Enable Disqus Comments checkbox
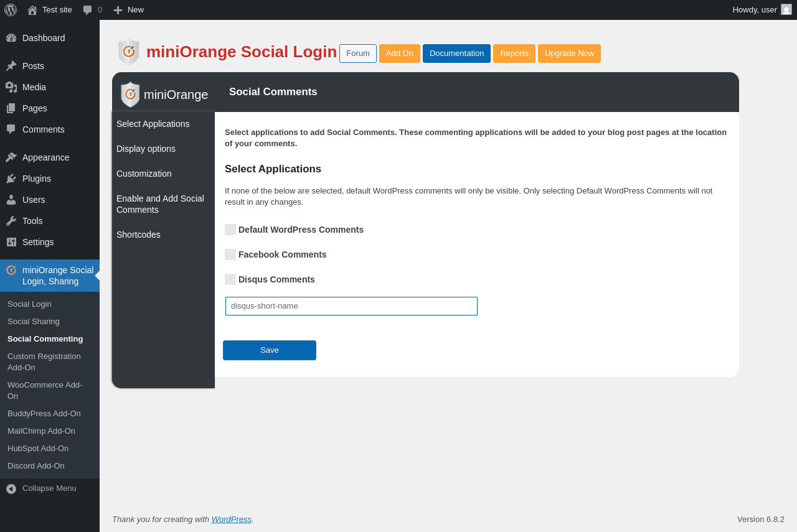Screen dimensions: 797x532 (230, 279)
